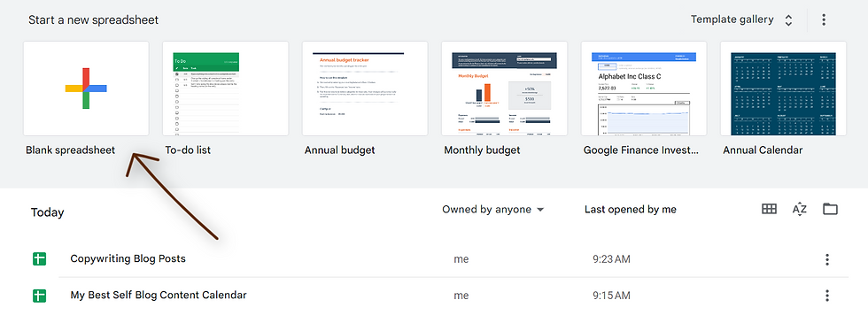
Task: Click the Start a new spreadsheet heading
Action: coord(94,19)
